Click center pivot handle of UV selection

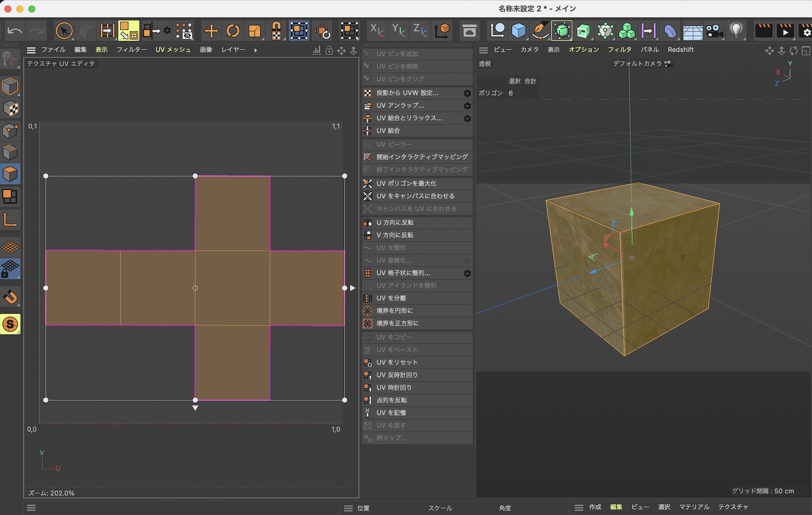coord(195,288)
